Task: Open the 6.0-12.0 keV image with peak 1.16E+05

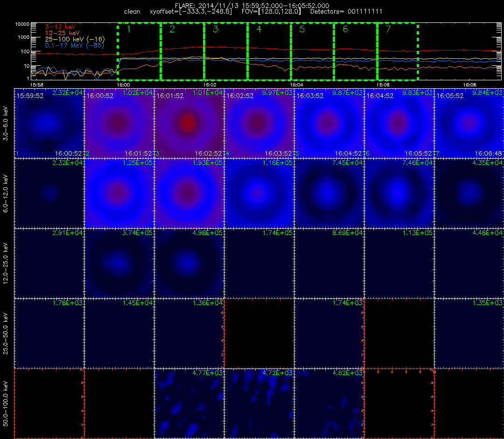Action: 259,194
